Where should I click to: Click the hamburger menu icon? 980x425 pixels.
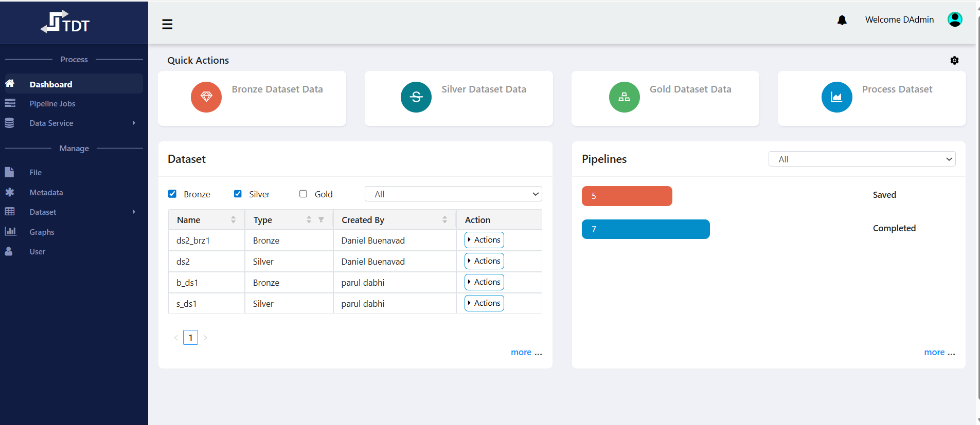pos(167,24)
